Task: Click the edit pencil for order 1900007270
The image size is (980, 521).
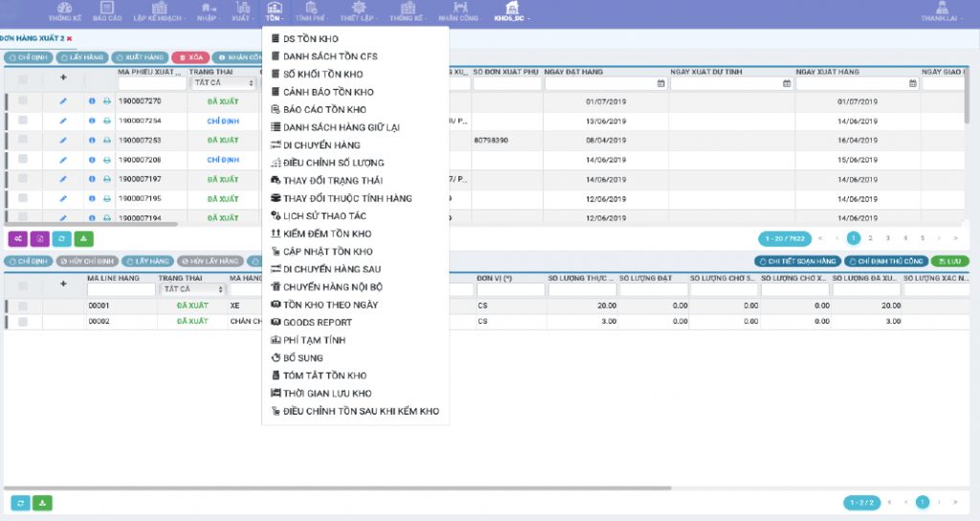Action: (x=63, y=101)
